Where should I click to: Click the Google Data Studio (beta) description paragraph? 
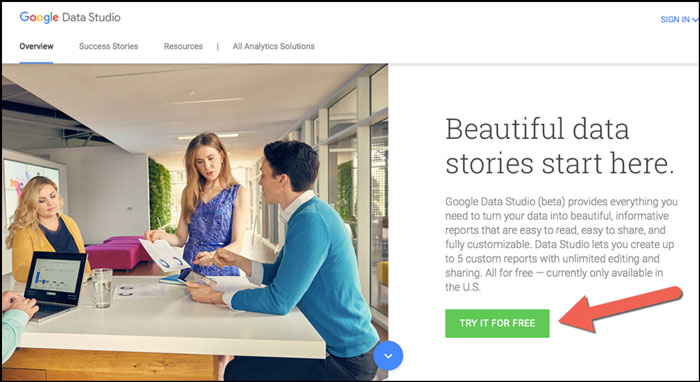[561, 245]
